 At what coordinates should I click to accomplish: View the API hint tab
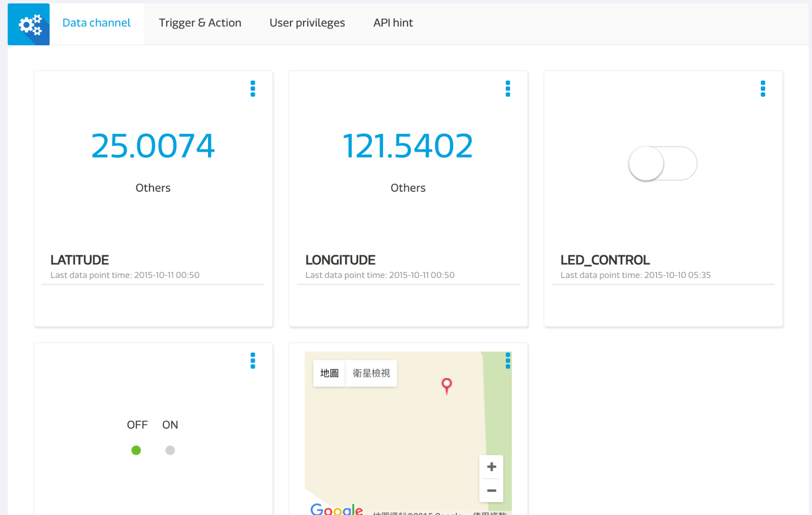(393, 22)
